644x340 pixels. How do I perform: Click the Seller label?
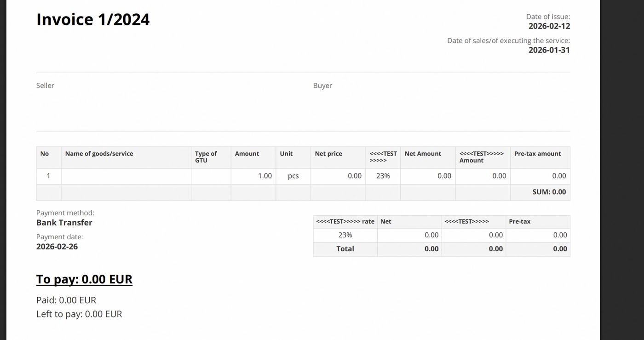tap(45, 86)
